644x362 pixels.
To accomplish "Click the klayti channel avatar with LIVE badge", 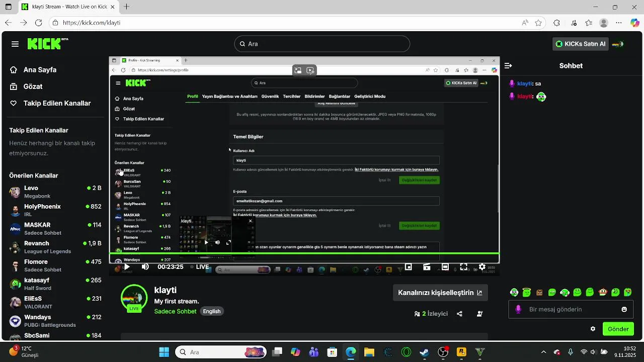I will [134, 298].
